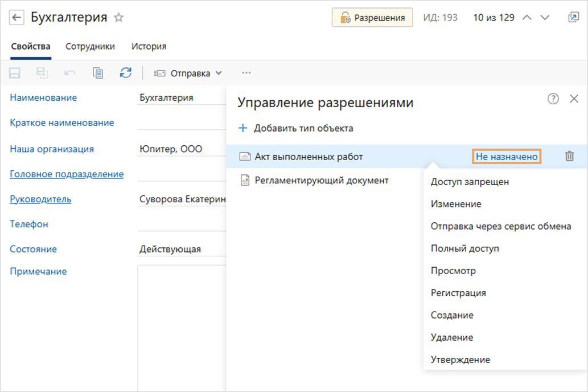Open the Отправка dropdown
Viewport: 588px width, 392px height.
click(x=188, y=73)
